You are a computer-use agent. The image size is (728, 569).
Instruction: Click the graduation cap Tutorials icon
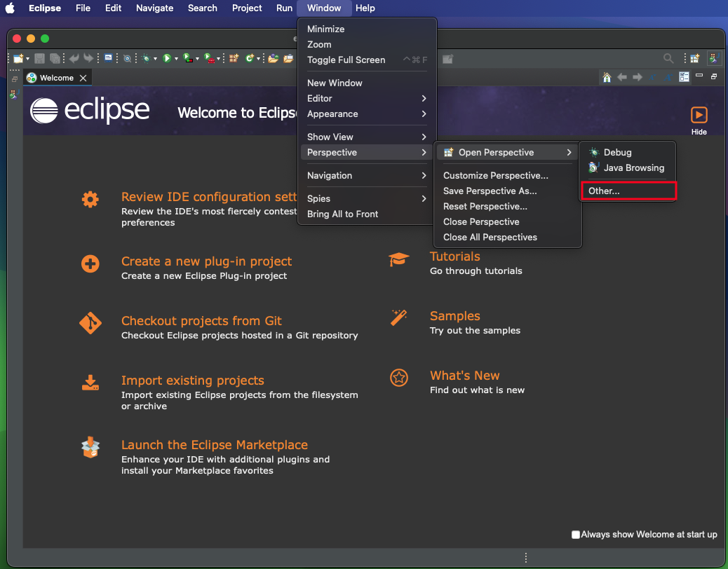tap(399, 259)
